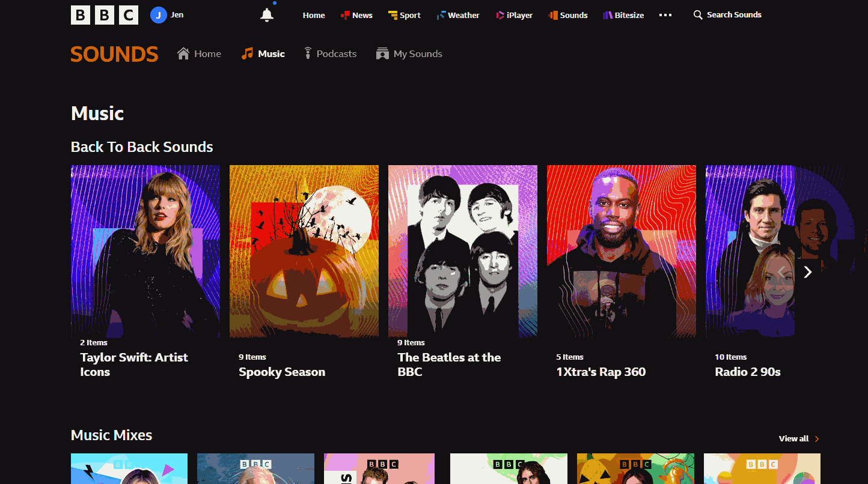Open The Beatles at the BBC title
Viewport: 868px width, 484px height.
click(449, 365)
